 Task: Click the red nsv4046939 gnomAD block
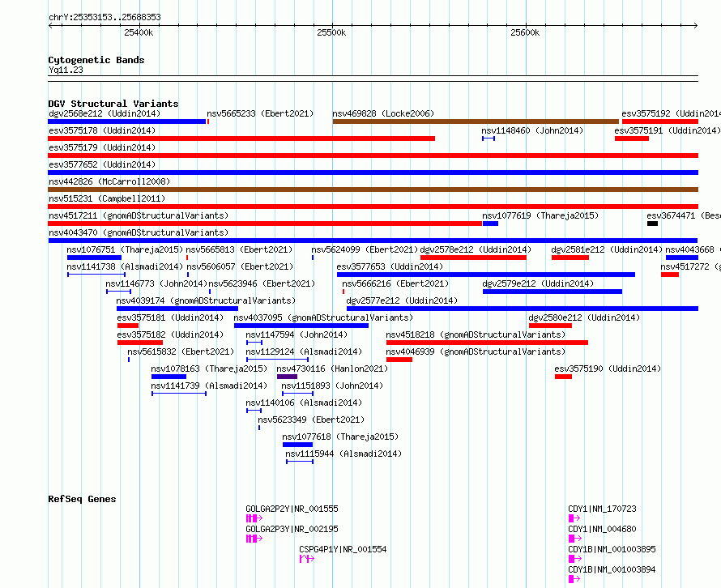[399, 360]
